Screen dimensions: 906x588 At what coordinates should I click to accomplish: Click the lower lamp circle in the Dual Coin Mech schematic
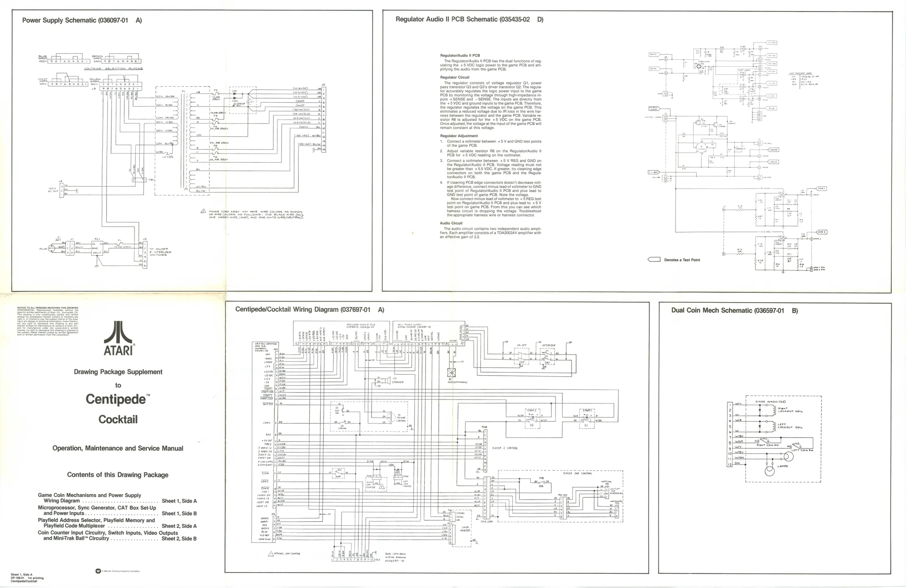click(x=770, y=472)
